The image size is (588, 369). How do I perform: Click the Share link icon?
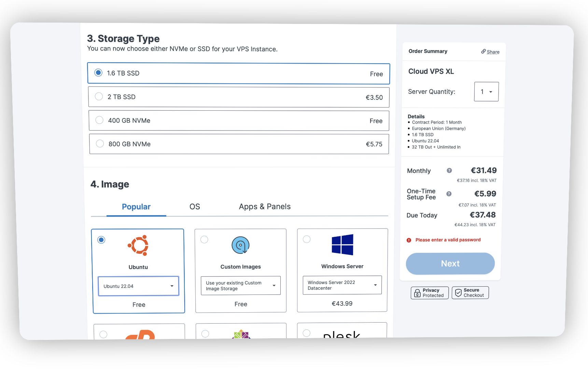484,51
